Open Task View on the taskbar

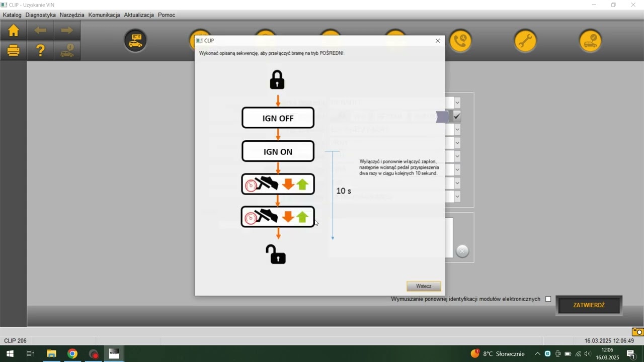pos(30,354)
